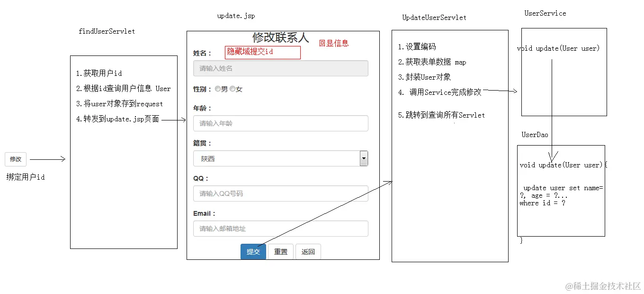The height and width of the screenshot is (294, 644).
Task: Click inside the 请输入姓名 name field
Action: [x=281, y=68]
